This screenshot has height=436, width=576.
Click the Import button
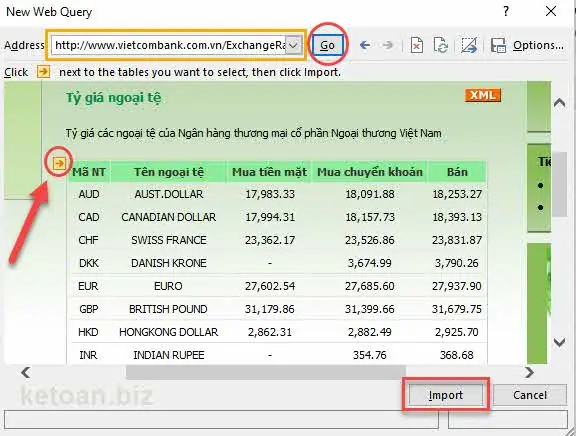pos(446,395)
